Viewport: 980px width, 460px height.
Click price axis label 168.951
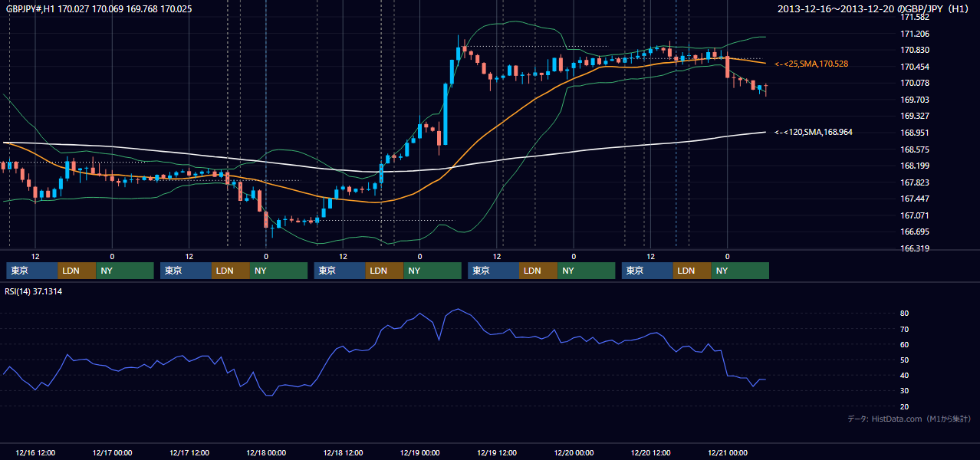click(915, 133)
